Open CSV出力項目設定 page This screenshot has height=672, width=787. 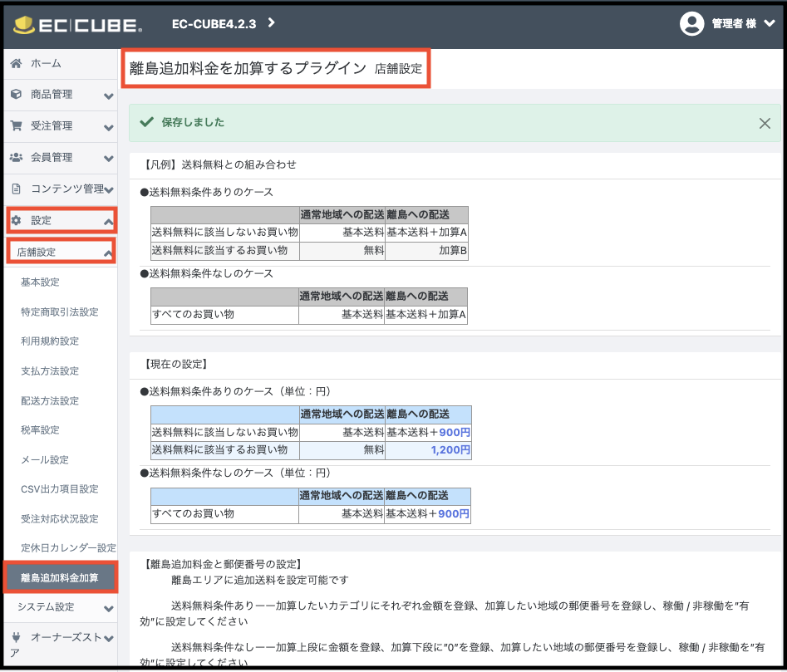tap(60, 489)
